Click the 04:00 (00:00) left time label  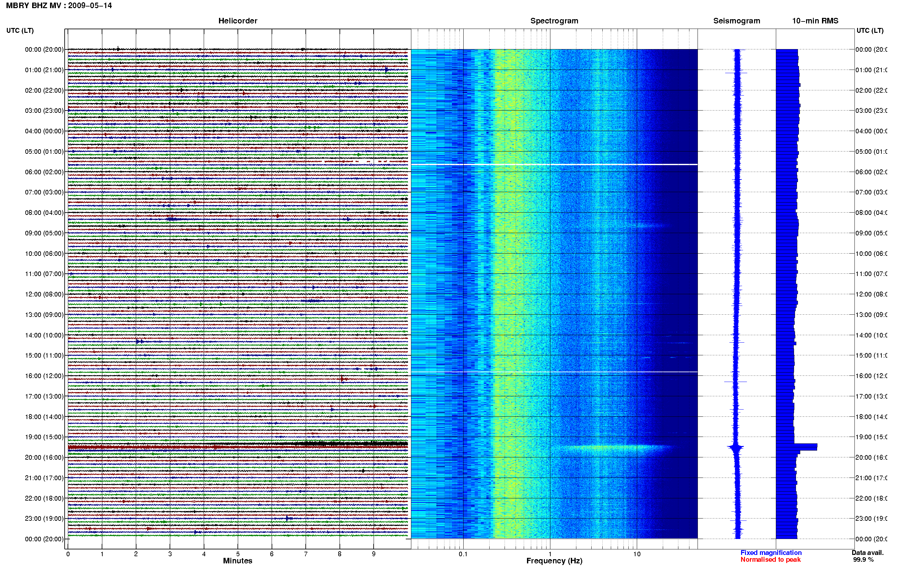click(44, 131)
